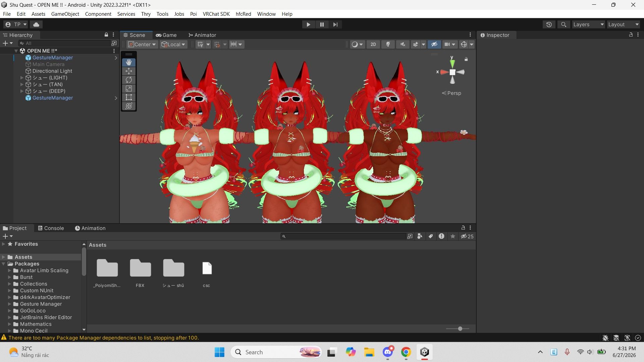Open the OPEN ME scene options menu
Image resolution: width=644 pixels, height=362 pixels.
coord(114,51)
